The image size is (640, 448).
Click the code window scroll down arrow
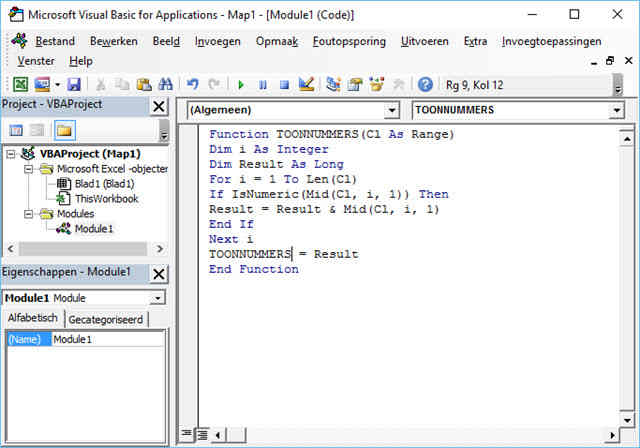coord(627,420)
